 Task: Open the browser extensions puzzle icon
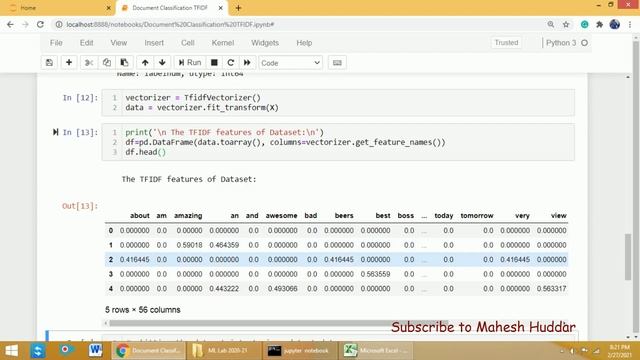599,24
